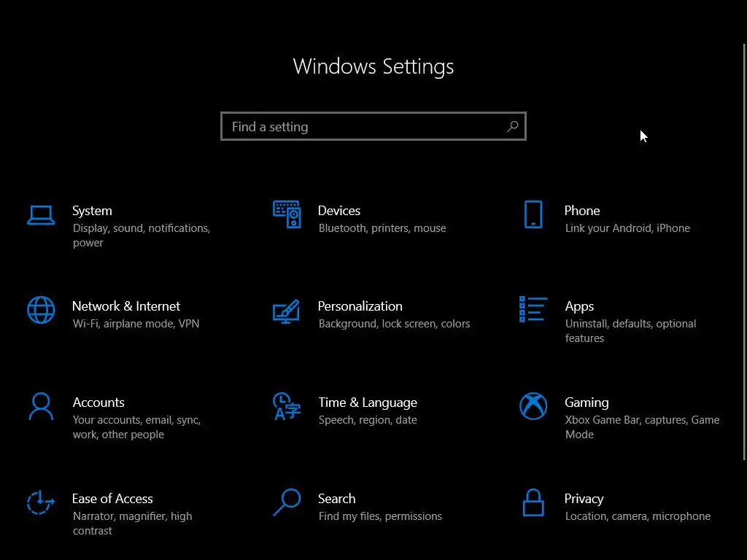Click the Devices keyboard and speaker icon
Viewport: 747px width, 560px height.
(287, 214)
